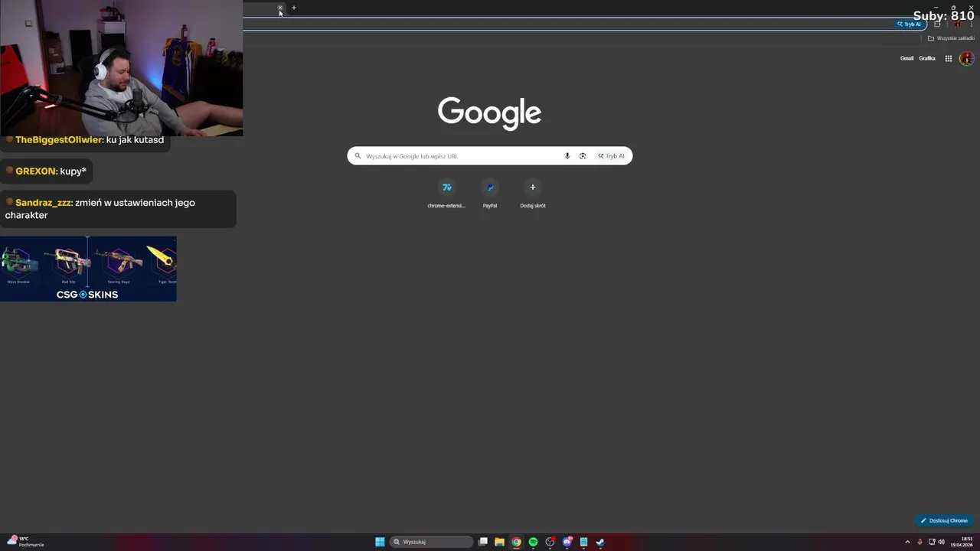The width and height of the screenshot is (980, 551).
Task: Open the weather widget showing 18°C
Action: [24, 542]
